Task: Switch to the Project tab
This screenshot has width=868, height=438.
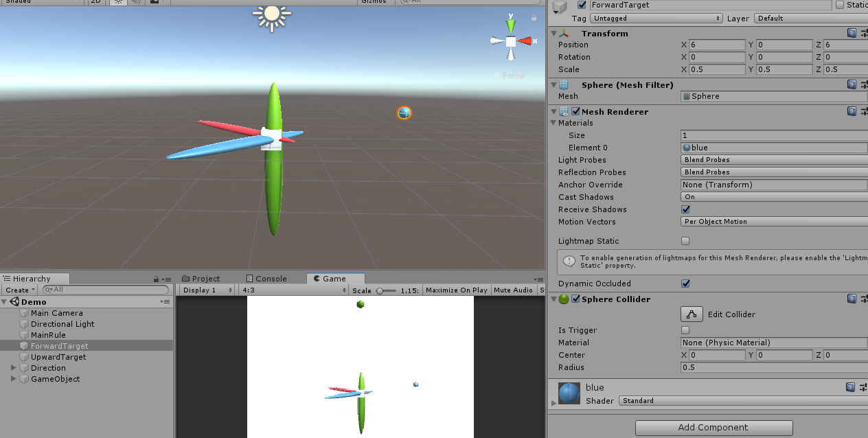Action: point(204,278)
